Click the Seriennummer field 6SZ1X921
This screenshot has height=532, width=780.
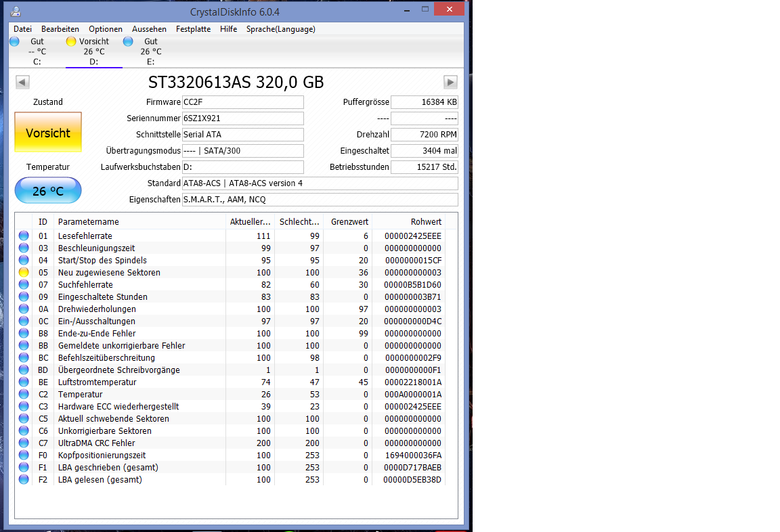(x=243, y=118)
